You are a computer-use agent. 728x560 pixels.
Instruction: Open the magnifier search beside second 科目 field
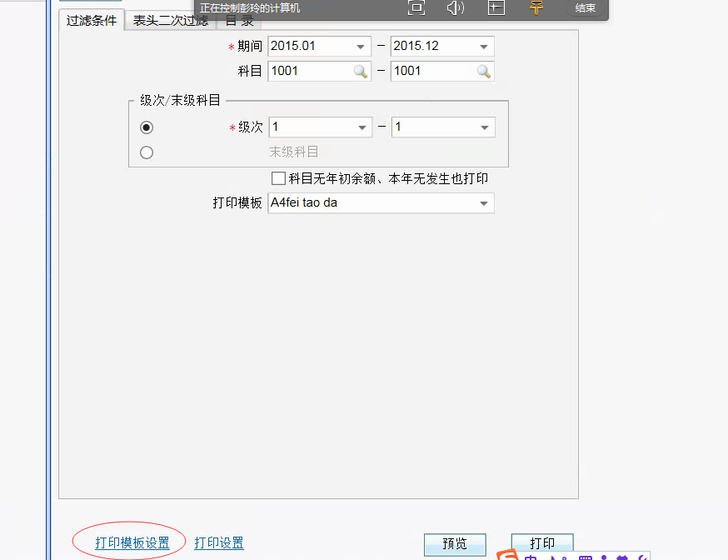click(x=484, y=71)
